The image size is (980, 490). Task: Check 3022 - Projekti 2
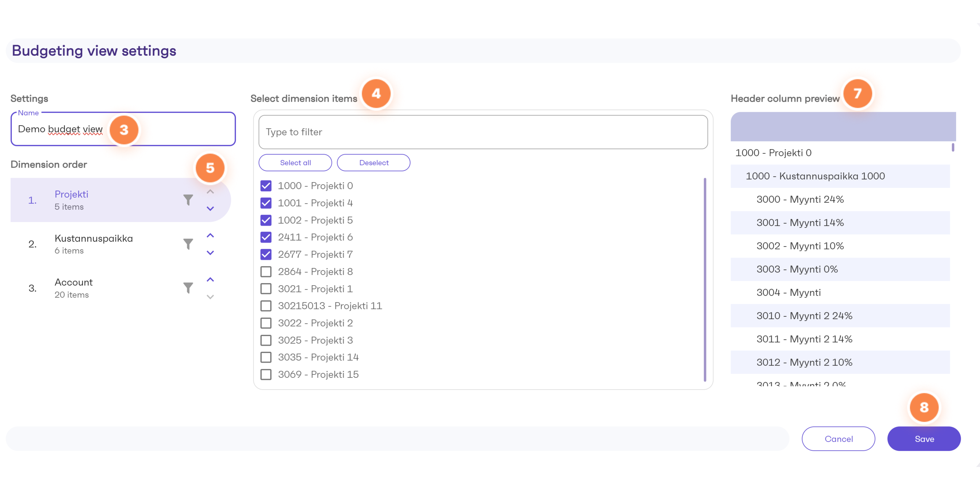tap(266, 323)
